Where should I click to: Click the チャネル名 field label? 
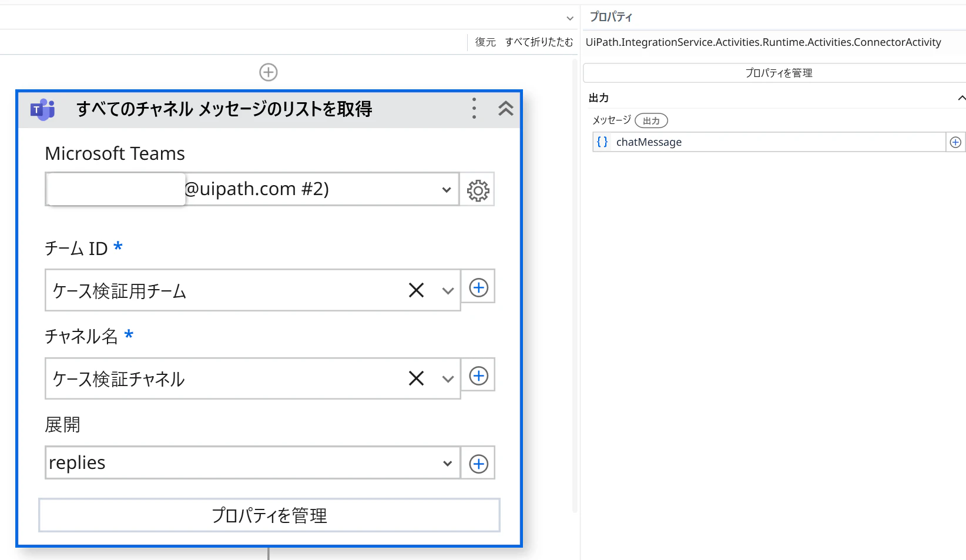click(x=81, y=337)
